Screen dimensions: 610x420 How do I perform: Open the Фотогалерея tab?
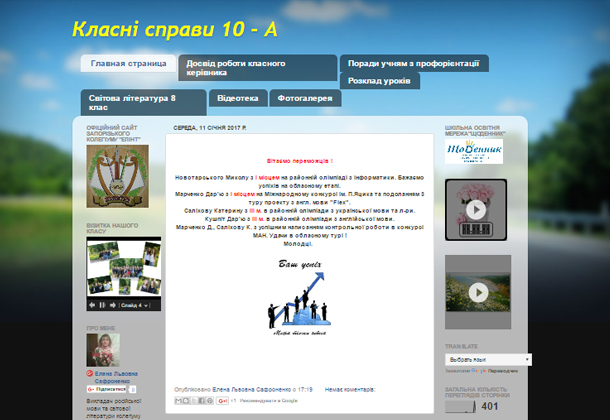click(x=305, y=98)
